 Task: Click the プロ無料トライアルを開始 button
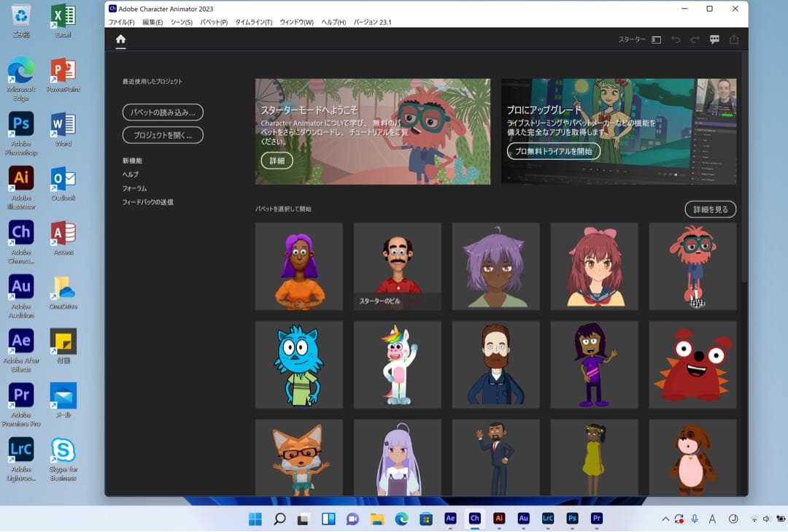click(554, 151)
